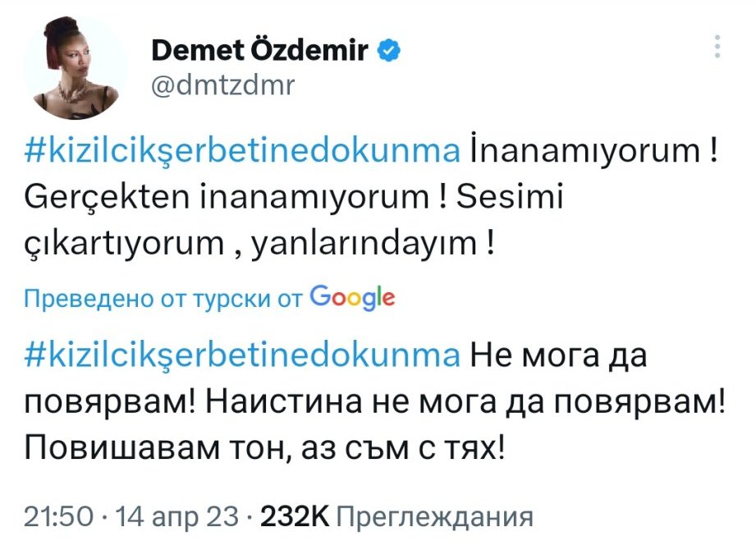Click the Google logo
756x550 pixels.
(x=353, y=297)
